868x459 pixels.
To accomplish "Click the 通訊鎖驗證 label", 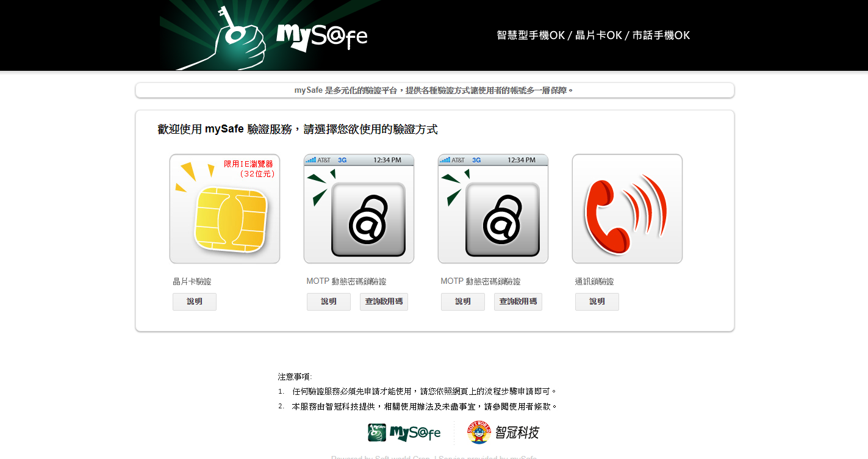I will point(595,281).
